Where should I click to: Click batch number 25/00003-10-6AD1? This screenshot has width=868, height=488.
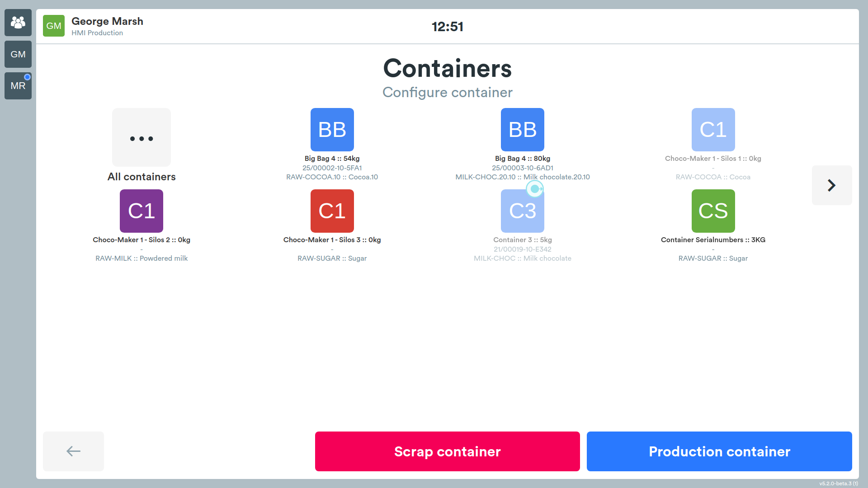tap(523, 168)
